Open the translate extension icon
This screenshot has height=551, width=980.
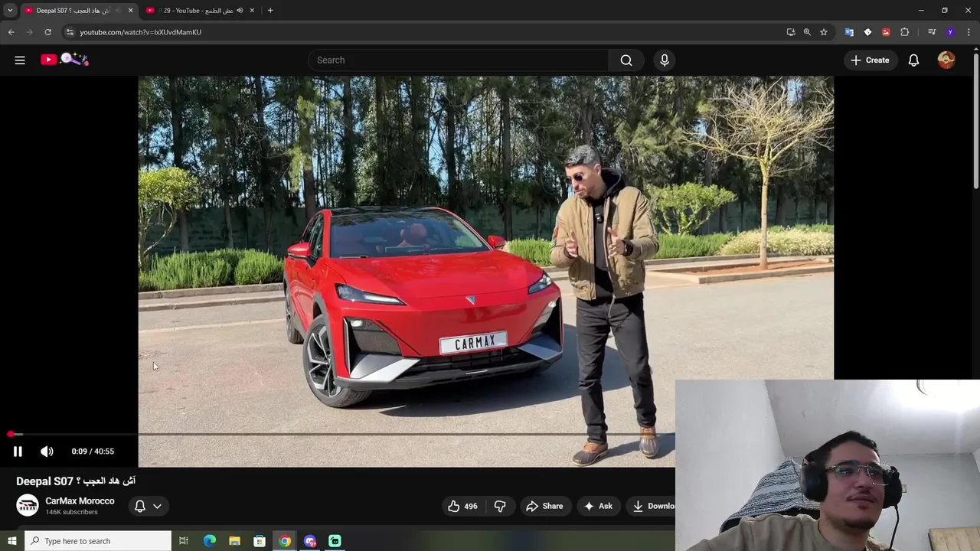(x=849, y=32)
